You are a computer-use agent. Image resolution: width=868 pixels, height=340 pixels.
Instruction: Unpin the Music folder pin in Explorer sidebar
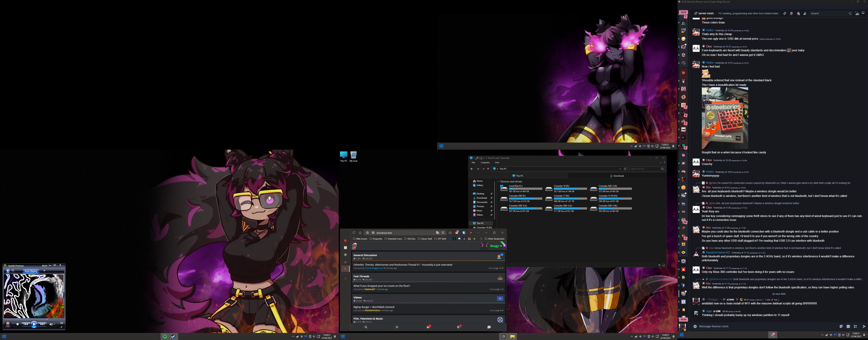(x=491, y=211)
